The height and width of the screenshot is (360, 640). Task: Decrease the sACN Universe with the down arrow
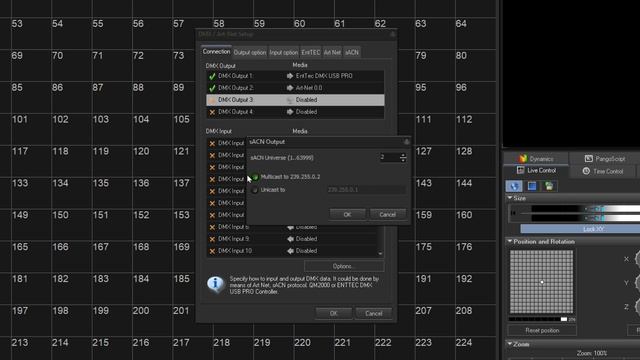tap(403, 160)
